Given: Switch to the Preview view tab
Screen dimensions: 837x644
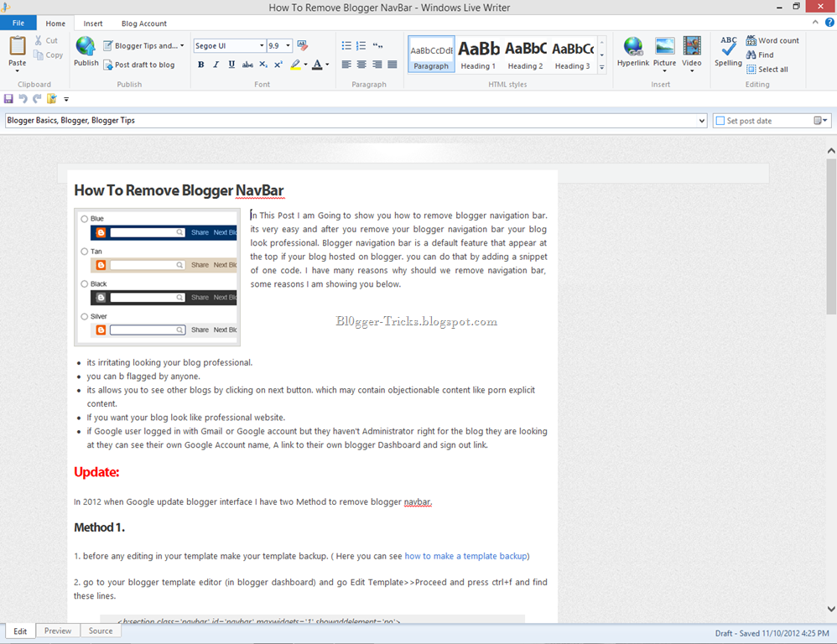Looking at the screenshot, I should [58, 631].
